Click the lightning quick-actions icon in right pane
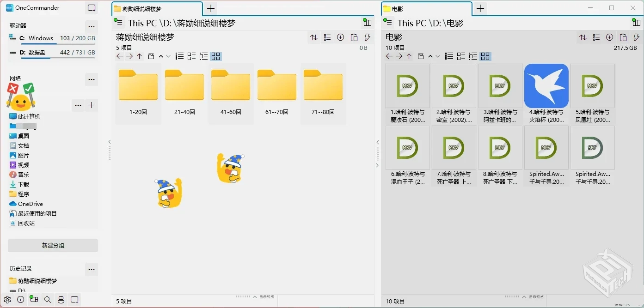Screen dimensions: 644x308 [636, 37]
